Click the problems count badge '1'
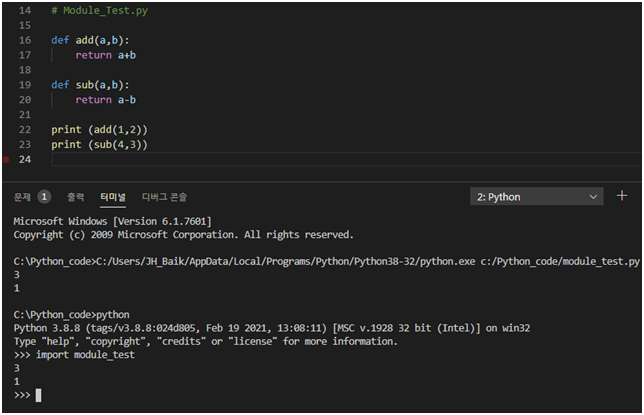 (x=44, y=197)
